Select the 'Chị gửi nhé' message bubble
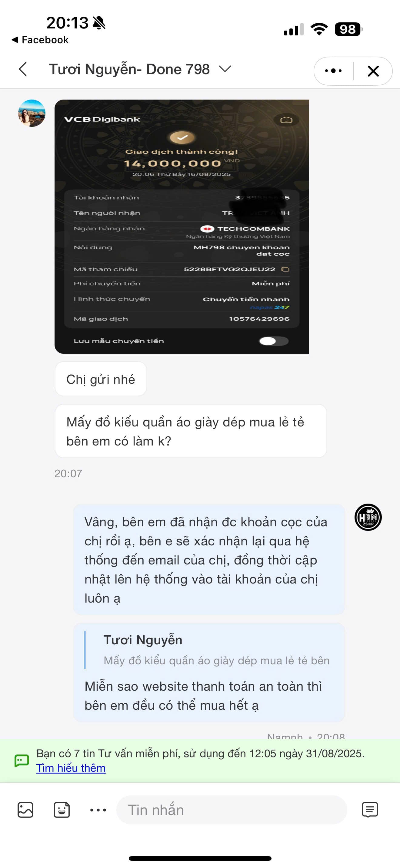The height and width of the screenshot is (868, 400). [101, 379]
